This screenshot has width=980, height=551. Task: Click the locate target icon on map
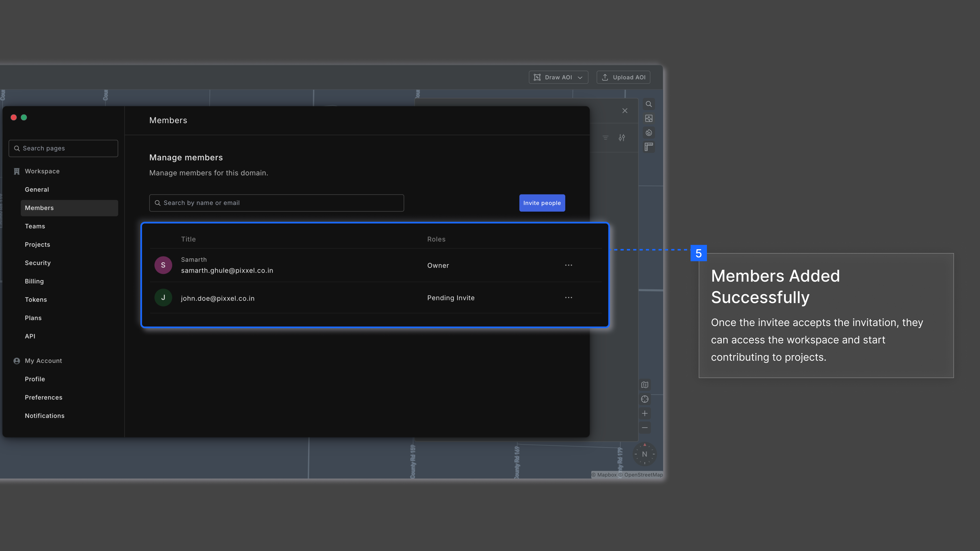644,399
